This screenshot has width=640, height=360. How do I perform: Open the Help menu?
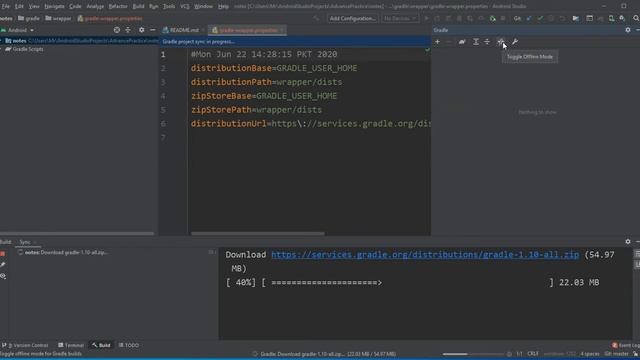[x=223, y=6]
